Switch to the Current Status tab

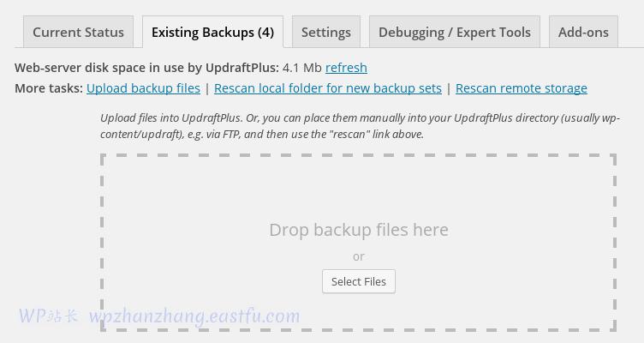(x=78, y=33)
